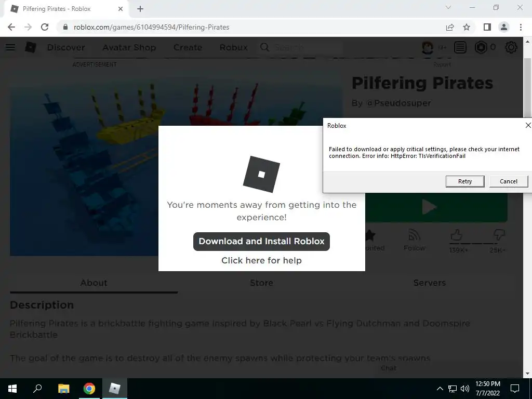The width and height of the screenshot is (532, 399).
Task: Click the Roblox search magnifier icon
Action: point(264,47)
